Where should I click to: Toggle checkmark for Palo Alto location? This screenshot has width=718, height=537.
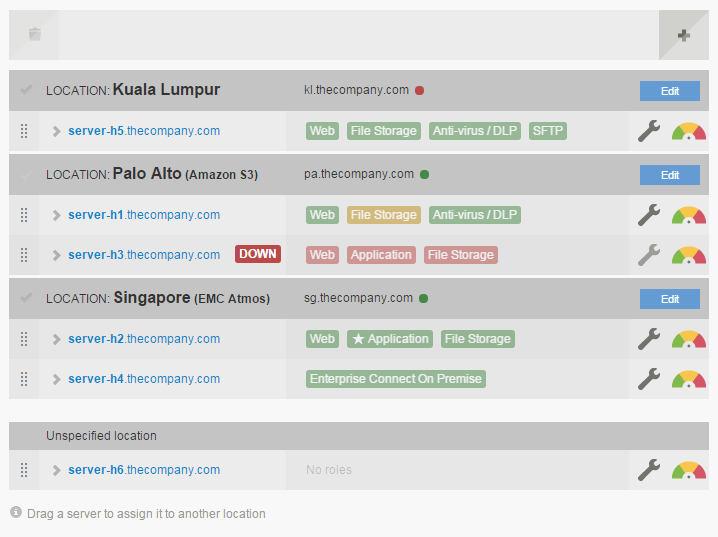(26, 174)
